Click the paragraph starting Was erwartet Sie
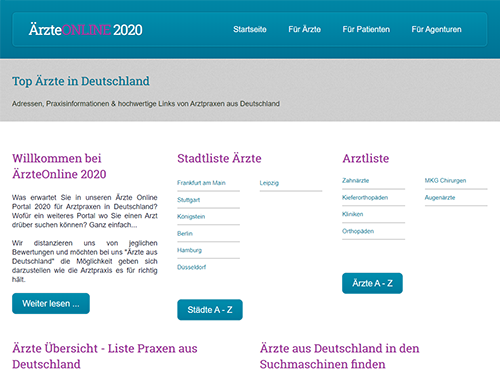This screenshot has height=380, width=500. [x=85, y=211]
